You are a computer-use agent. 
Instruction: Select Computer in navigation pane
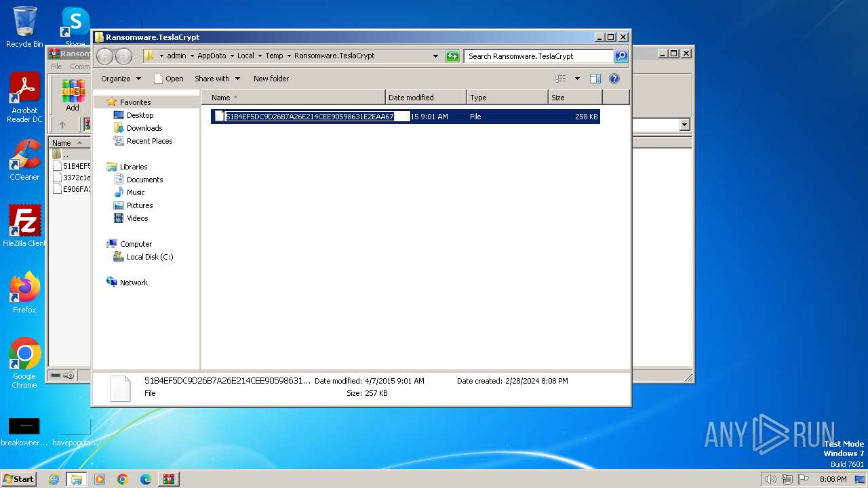(136, 244)
